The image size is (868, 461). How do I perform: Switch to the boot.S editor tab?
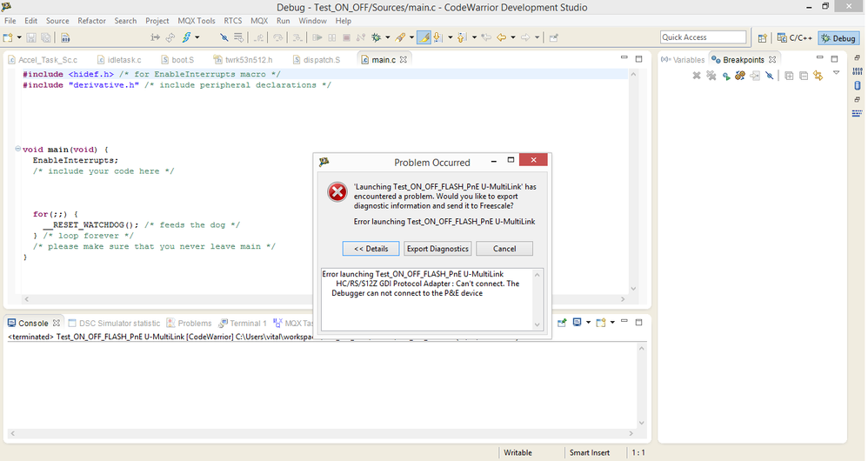[177, 60]
